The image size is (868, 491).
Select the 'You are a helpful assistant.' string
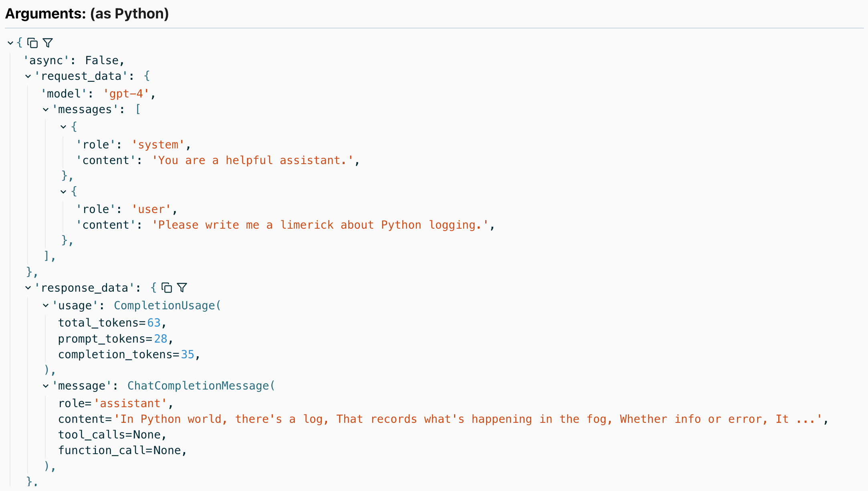pos(254,160)
